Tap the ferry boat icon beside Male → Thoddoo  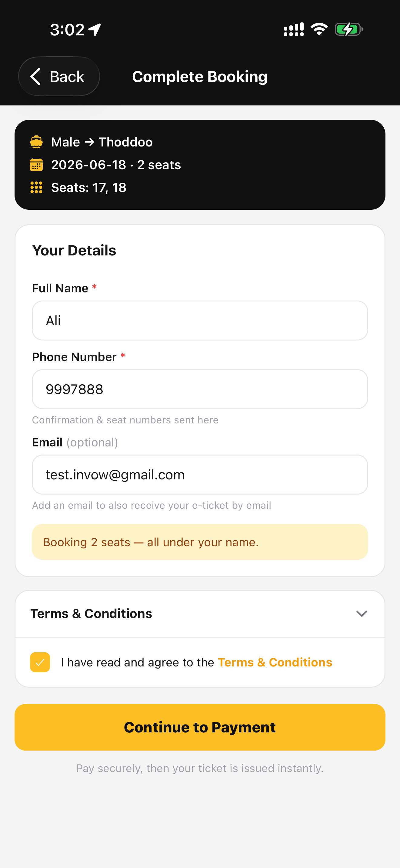pos(36,142)
